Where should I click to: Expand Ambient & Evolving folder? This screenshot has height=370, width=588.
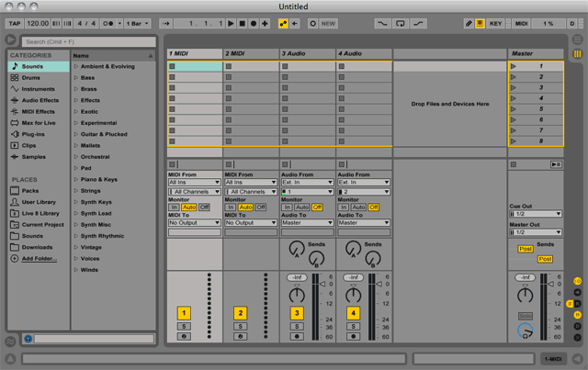75,66
